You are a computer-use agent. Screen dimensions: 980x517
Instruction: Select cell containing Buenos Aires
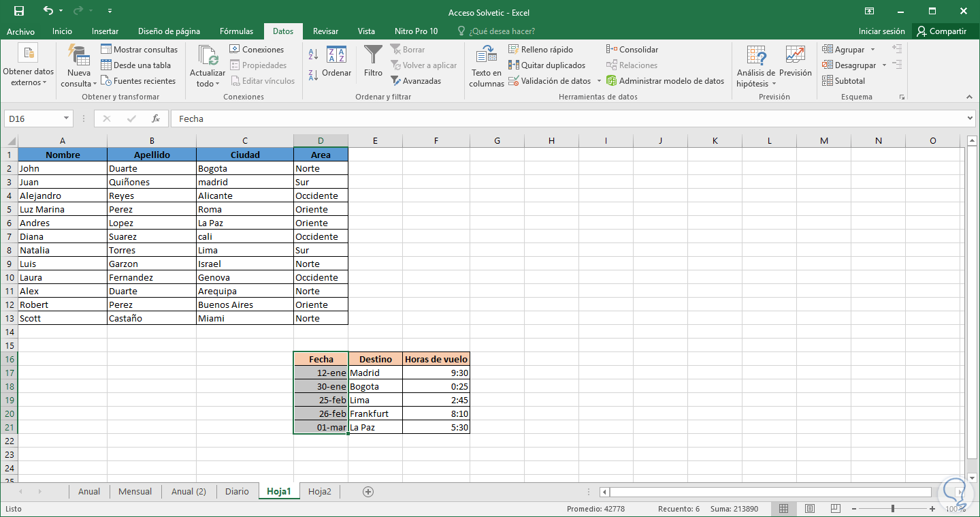pyautogui.click(x=245, y=304)
